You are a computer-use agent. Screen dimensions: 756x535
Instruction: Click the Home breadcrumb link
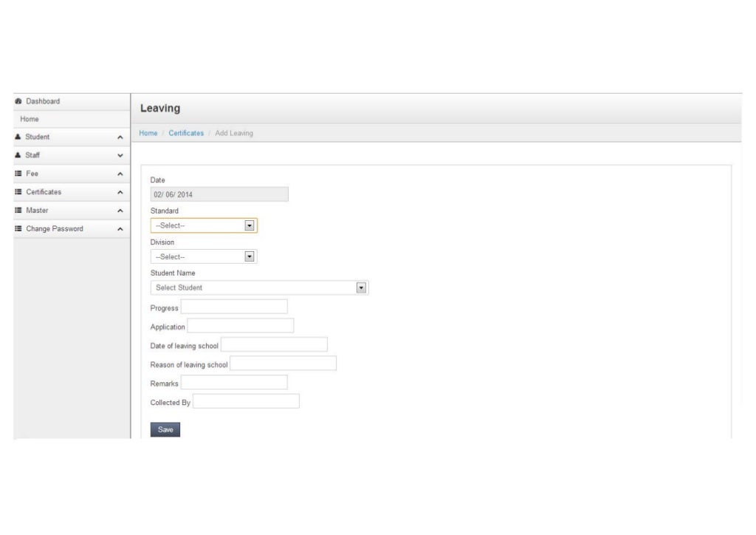[x=148, y=133]
